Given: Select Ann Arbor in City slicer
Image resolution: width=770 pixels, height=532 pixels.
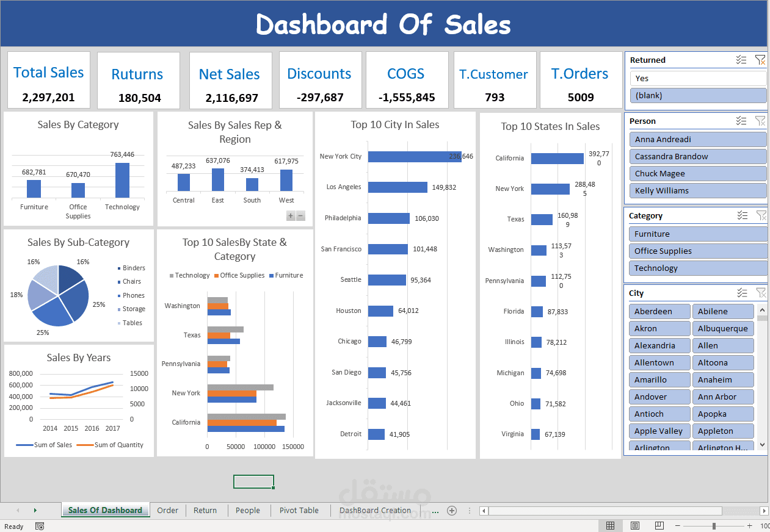Looking at the screenshot, I should tap(723, 397).
